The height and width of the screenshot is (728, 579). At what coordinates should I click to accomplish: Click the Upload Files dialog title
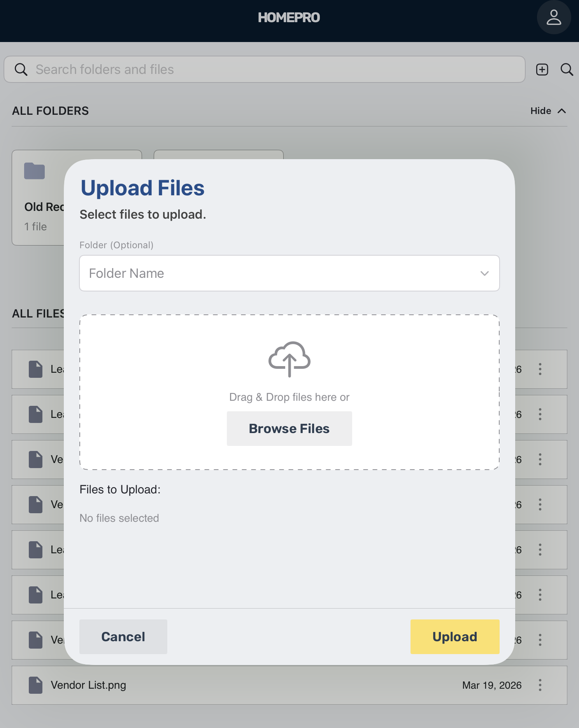click(x=142, y=188)
